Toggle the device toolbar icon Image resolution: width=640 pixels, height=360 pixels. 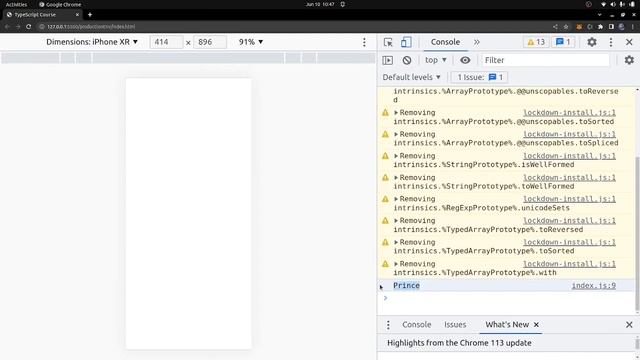click(406, 42)
